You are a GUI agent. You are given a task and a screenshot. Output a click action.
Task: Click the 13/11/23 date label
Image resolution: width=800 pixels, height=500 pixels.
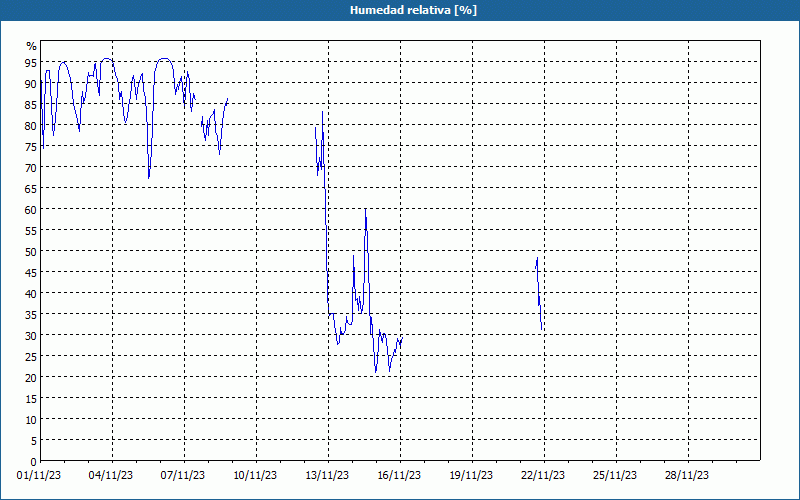tap(327, 476)
